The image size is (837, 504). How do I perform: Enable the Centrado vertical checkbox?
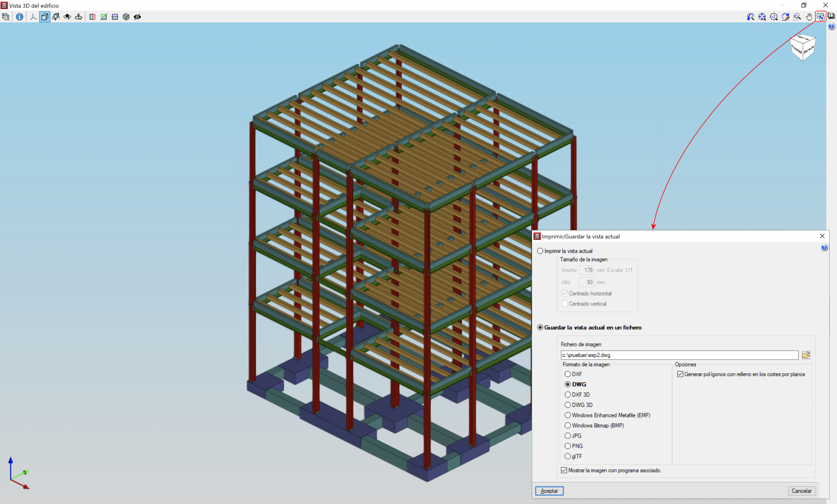(x=565, y=303)
